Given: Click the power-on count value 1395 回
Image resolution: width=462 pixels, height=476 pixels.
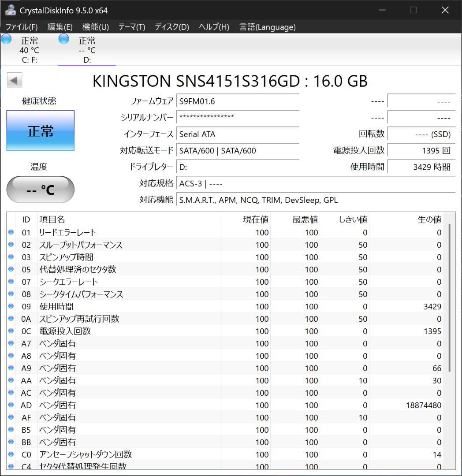Looking at the screenshot, I should [x=421, y=150].
